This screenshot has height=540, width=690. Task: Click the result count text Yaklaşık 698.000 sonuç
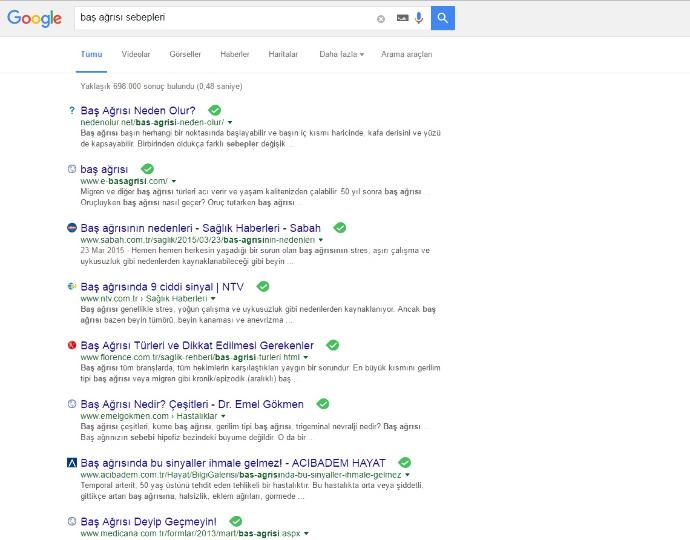click(x=161, y=86)
